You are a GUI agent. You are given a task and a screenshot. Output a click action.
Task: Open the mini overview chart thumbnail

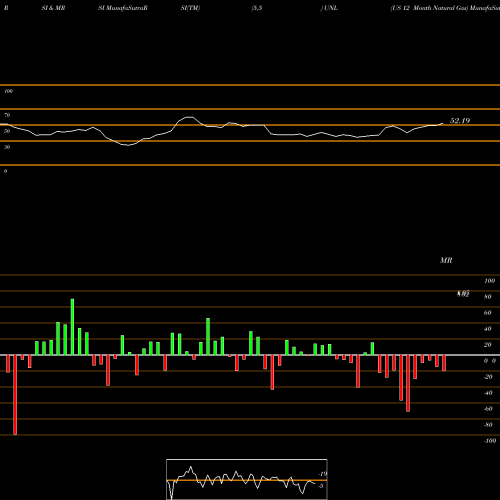click(247, 479)
